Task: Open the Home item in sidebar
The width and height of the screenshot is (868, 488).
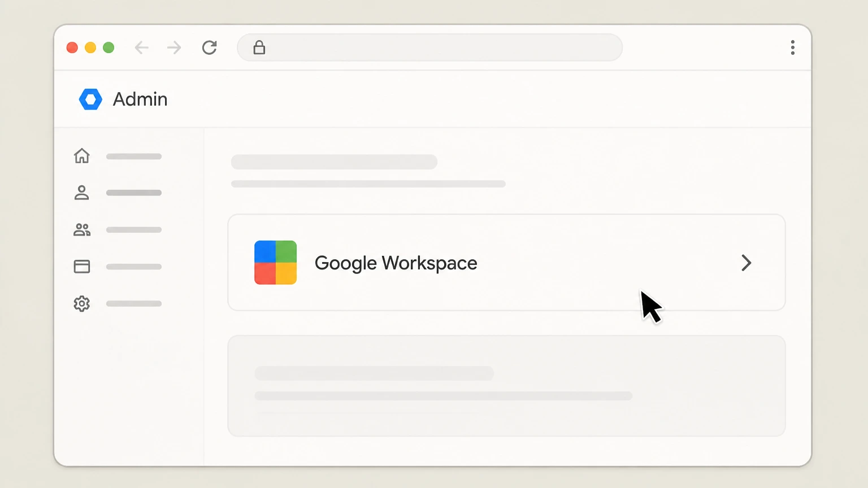Action: (x=82, y=155)
